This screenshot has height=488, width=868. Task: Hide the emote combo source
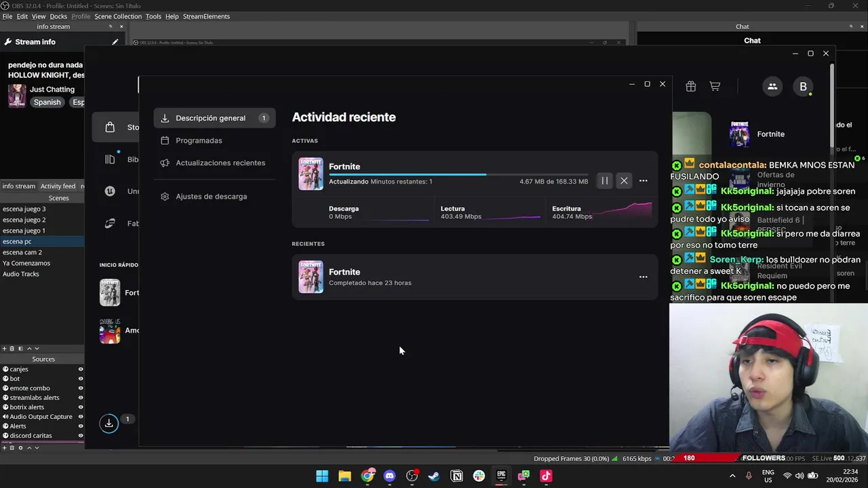click(81, 388)
